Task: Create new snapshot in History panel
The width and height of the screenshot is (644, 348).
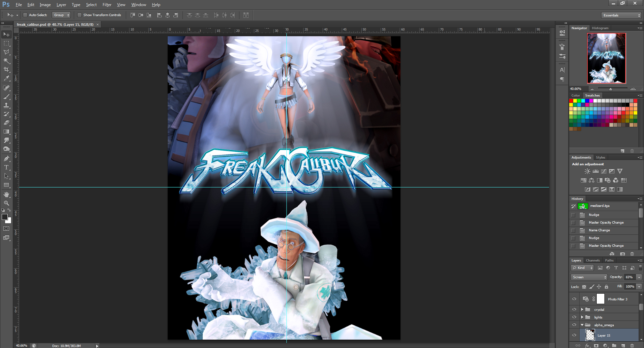Action: pyautogui.click(x=622, y=254)
